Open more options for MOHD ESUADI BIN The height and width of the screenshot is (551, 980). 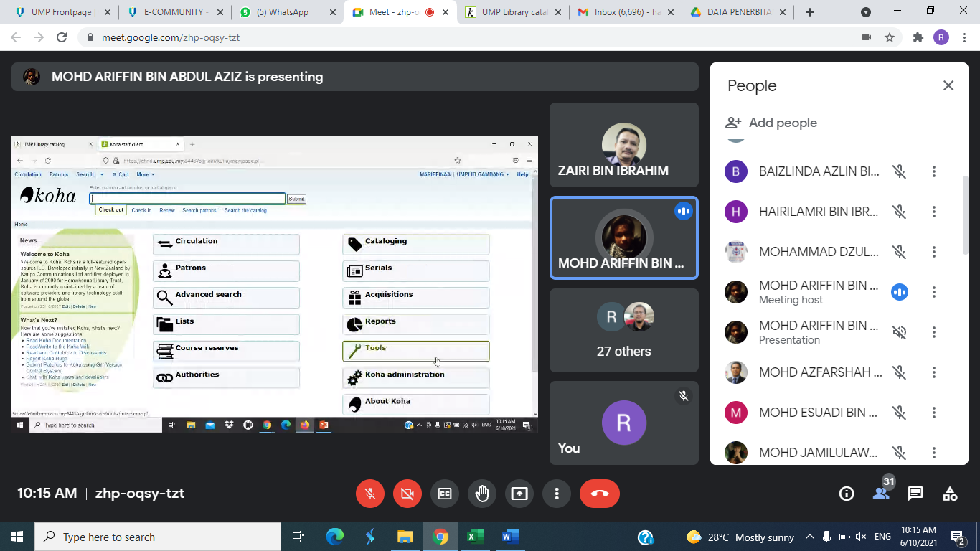(x=934, y=413)
